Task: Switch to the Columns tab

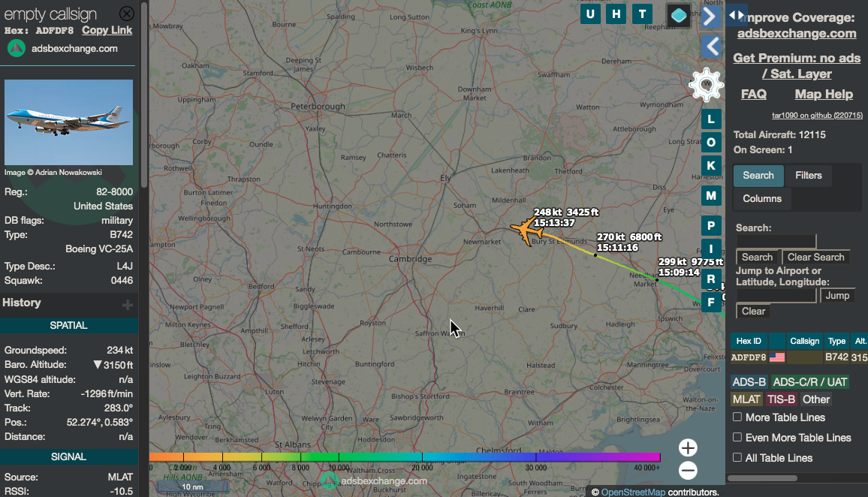Action: pos(762,199)
